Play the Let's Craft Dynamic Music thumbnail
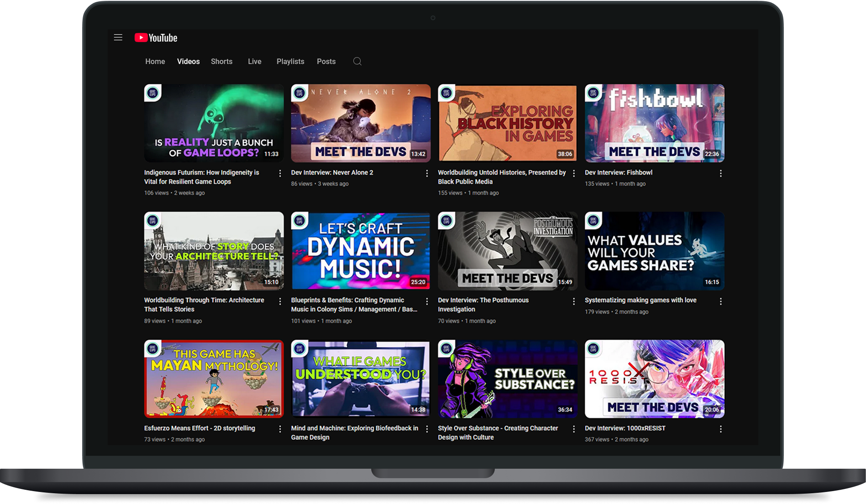Image resolution: width=866 pixels, height=504 pixels. [360, 250]
